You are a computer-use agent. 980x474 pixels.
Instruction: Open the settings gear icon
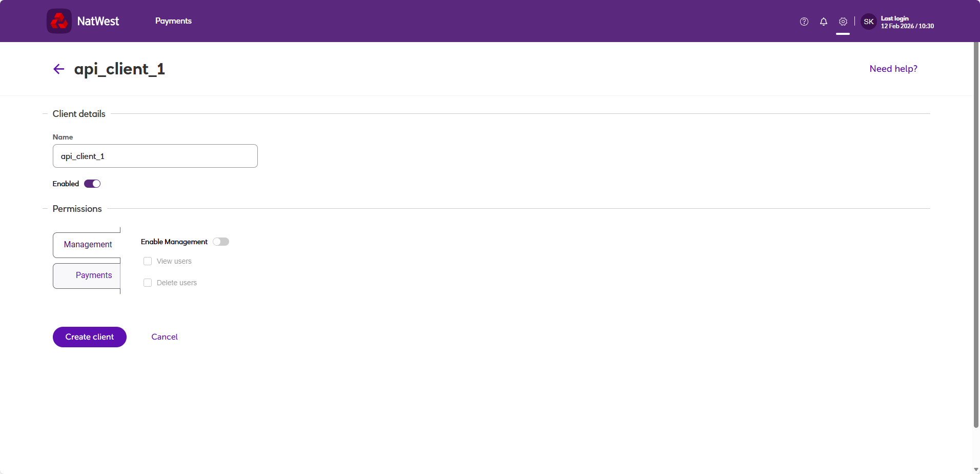(843, 22)
